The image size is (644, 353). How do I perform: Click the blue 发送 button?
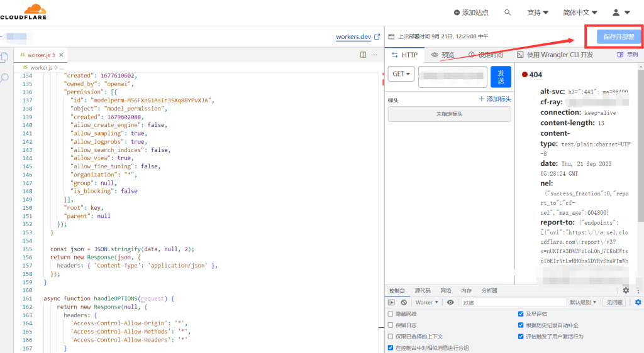(x=501, y=77)
